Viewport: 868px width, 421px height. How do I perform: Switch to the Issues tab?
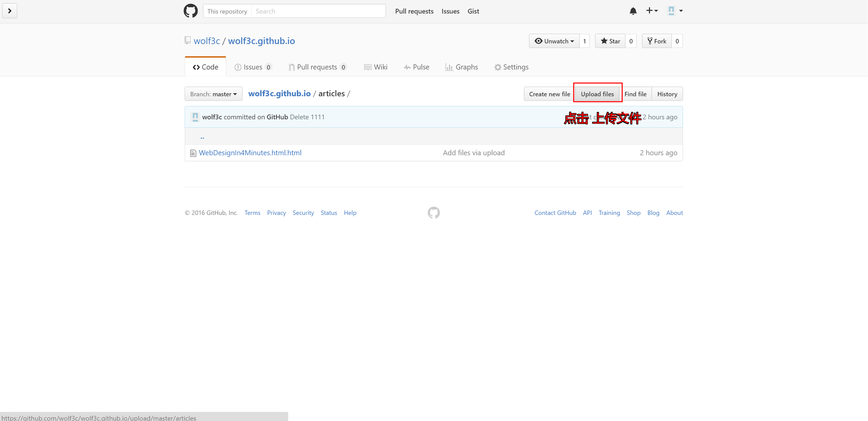pos(253,67)
